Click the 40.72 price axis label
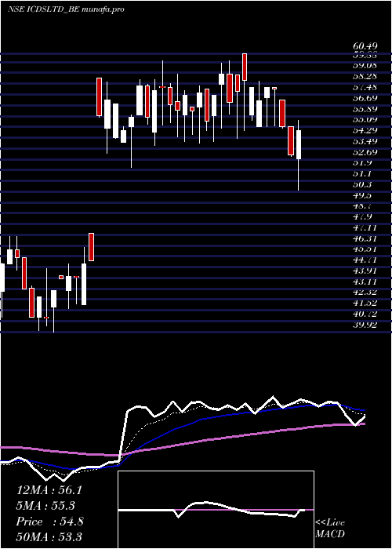Screen dimensions: 392x549 click(365, 314)
